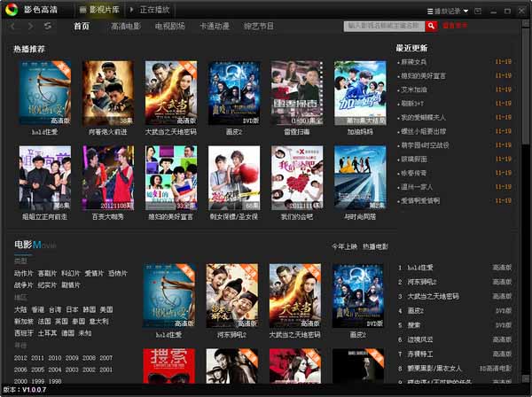Filter movies by 动作片 genre
This screenshot has height=397, width=532.
(24, 273)
